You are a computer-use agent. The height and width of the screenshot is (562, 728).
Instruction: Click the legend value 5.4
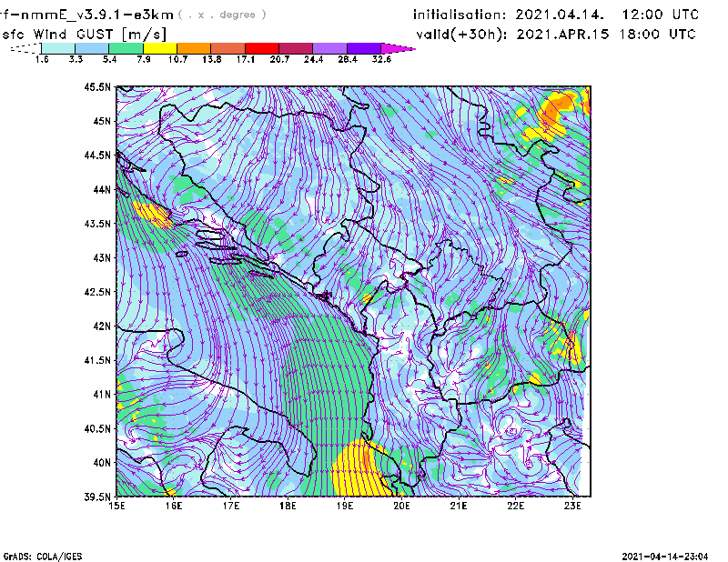click(x=109, y=59)
